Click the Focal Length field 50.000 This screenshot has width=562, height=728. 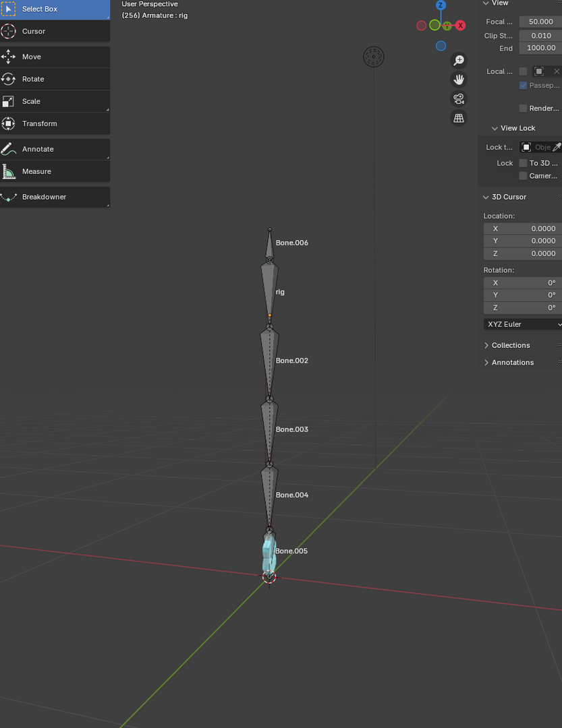click(x=540, y=22)
